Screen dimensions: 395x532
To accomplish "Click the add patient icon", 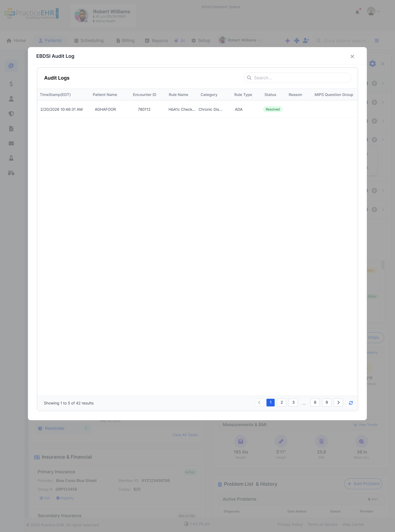I will 306,41.
